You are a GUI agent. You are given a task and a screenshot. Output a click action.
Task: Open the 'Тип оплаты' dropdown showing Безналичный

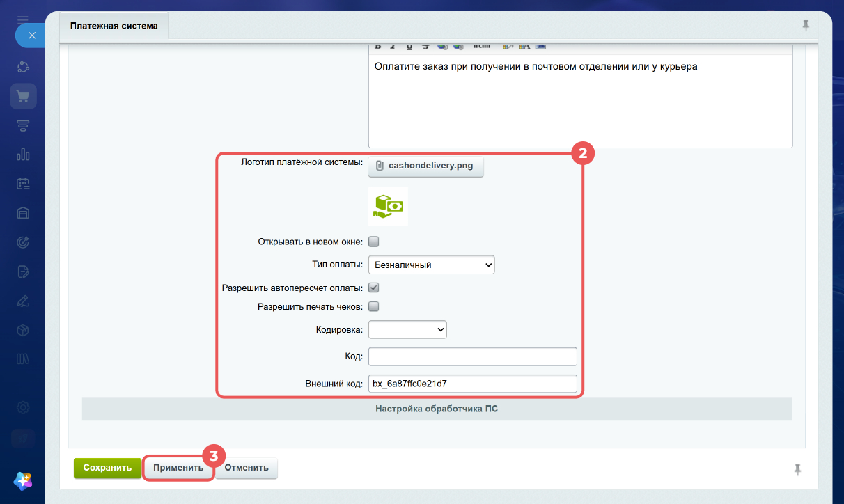pos(431,265)
